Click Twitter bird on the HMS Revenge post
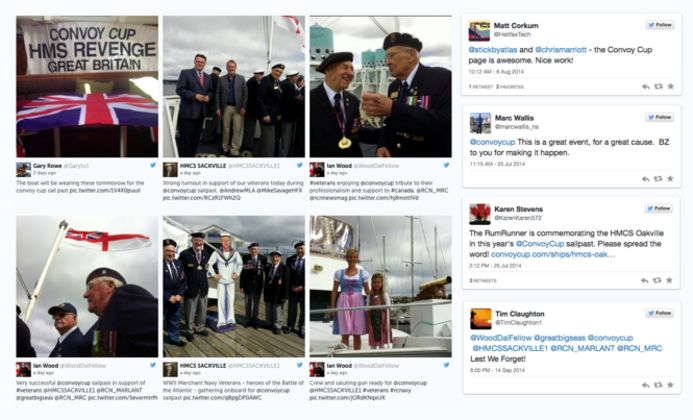 [153, 165]
